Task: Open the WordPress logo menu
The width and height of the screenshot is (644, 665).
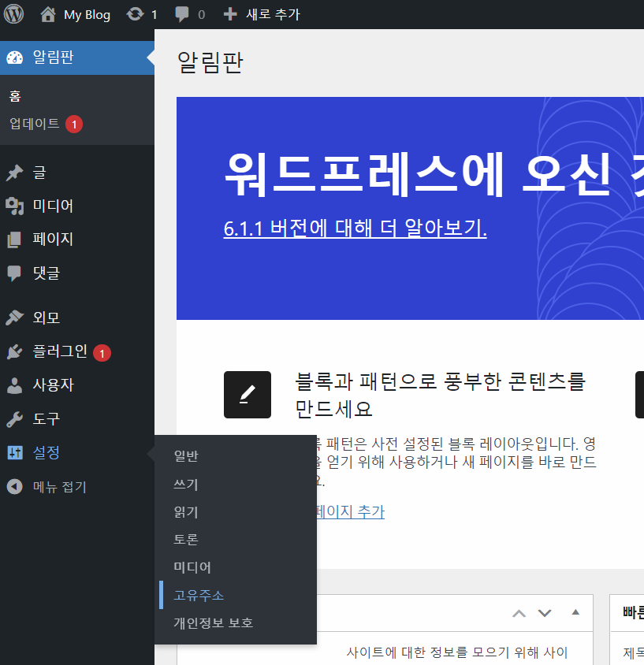Action: [13, 14]
